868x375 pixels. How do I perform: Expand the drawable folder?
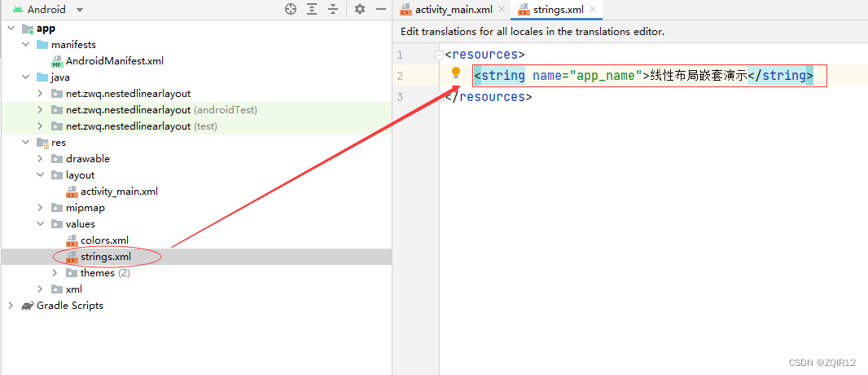[x=40, y=158]
